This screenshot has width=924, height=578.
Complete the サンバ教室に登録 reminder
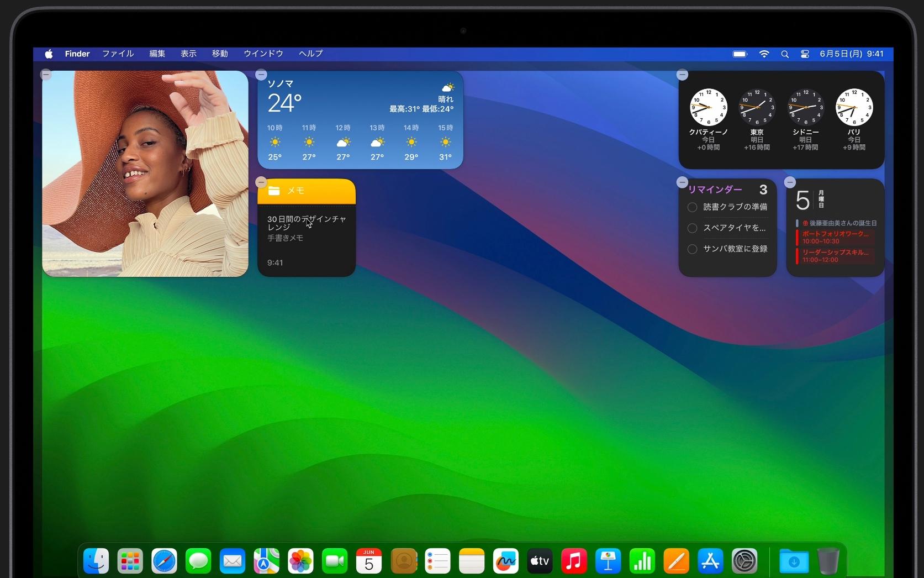coord(691,249)
